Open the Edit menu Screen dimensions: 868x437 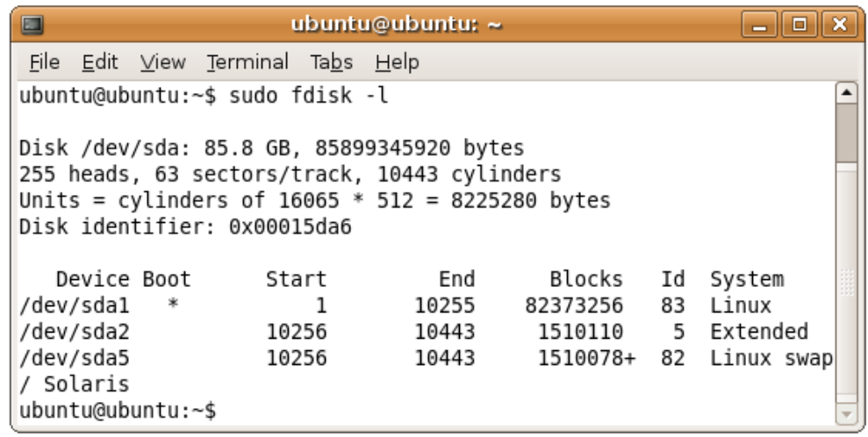click(x=100, y=62)
